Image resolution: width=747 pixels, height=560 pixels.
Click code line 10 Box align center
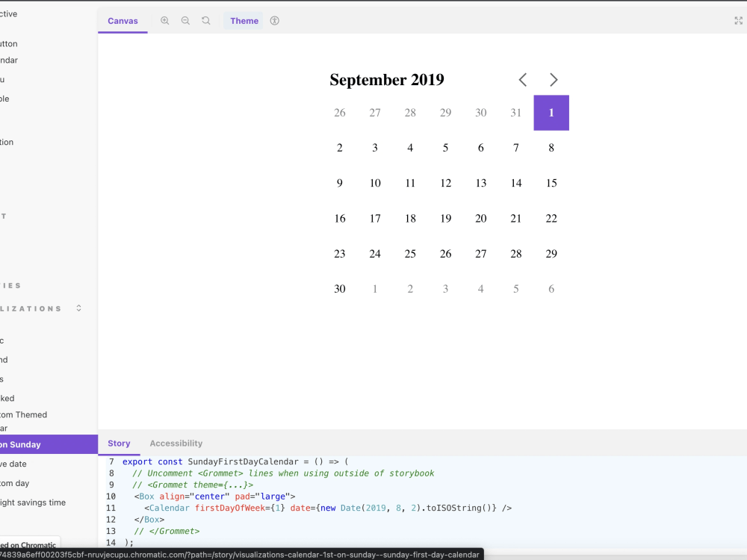coord(214,497)
